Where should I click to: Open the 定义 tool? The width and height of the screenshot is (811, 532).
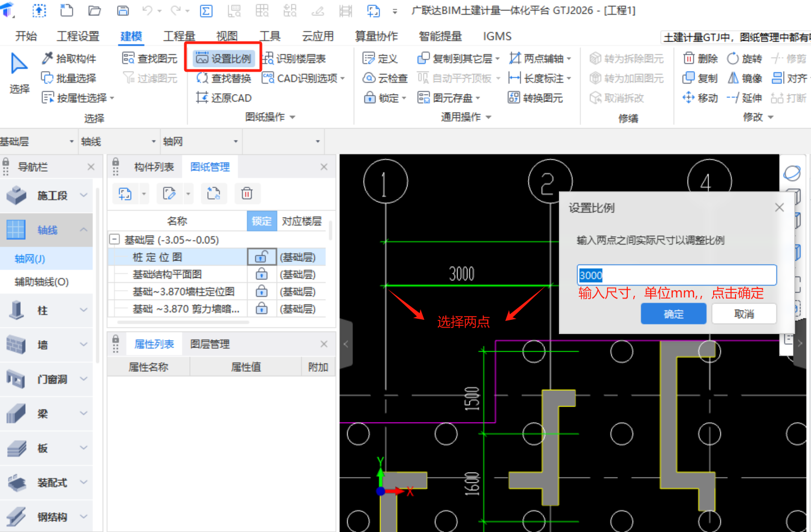coord(380,59)
